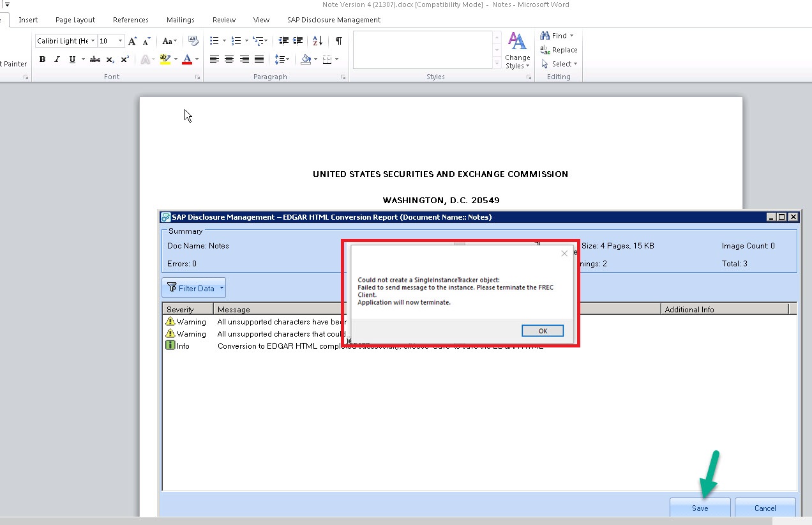Switch to the References tab
812x525 pixels.
pyautogui.click(x=131, y=20)
